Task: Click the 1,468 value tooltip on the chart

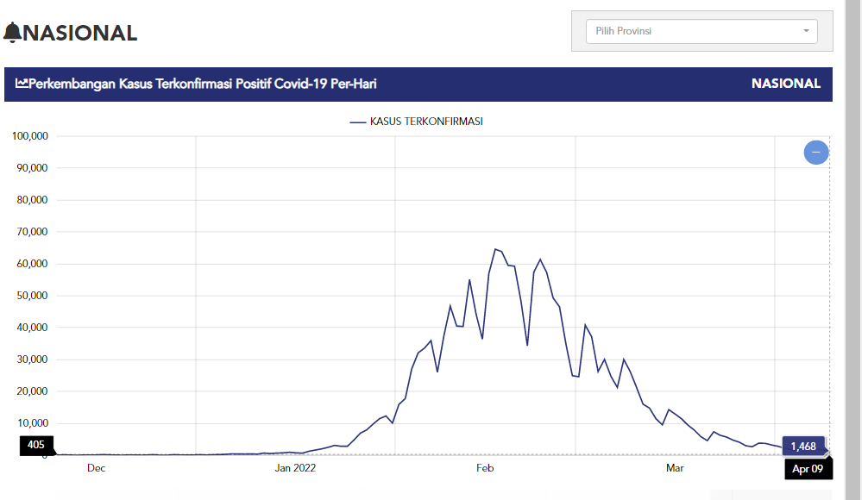Action: pyautogui.click(x=802, y=447)
